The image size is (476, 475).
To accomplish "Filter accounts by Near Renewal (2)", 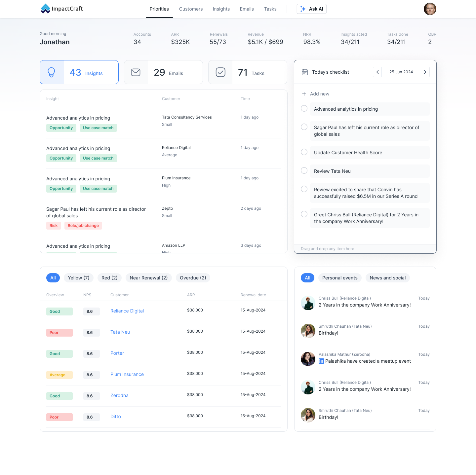I will tap(149, 278).
